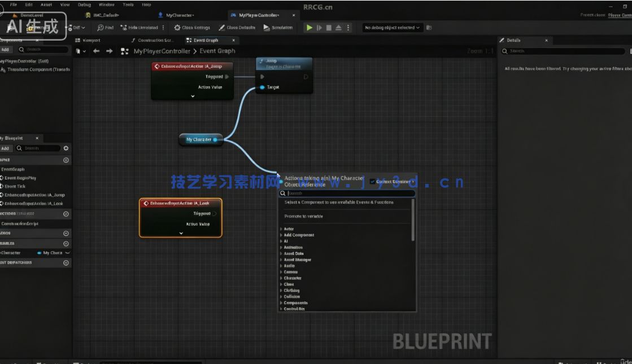Toggle the Context Sensitive checkbox
632x364 pixels.
tap(372, 182)
